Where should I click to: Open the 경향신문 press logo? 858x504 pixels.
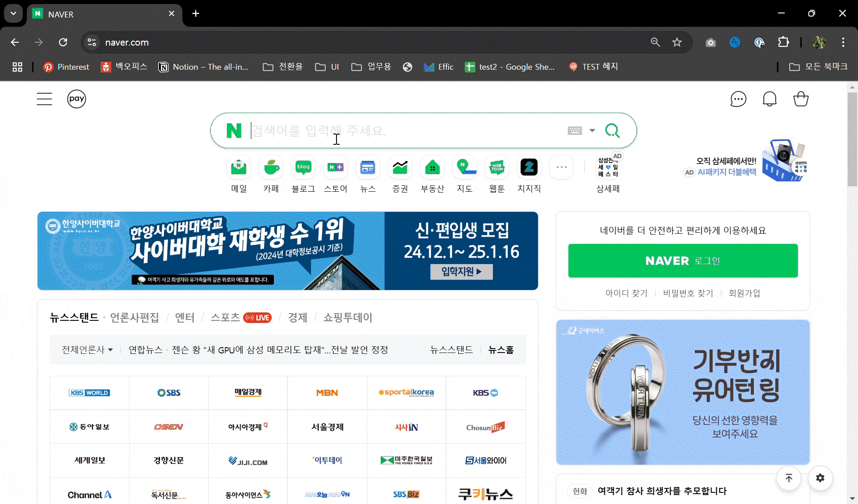(169, 460)
